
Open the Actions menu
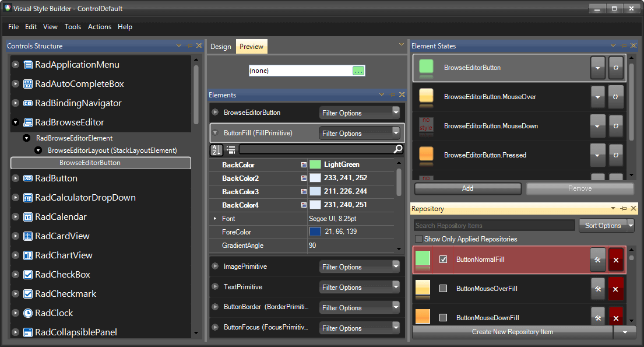click(x=99, y=27)
